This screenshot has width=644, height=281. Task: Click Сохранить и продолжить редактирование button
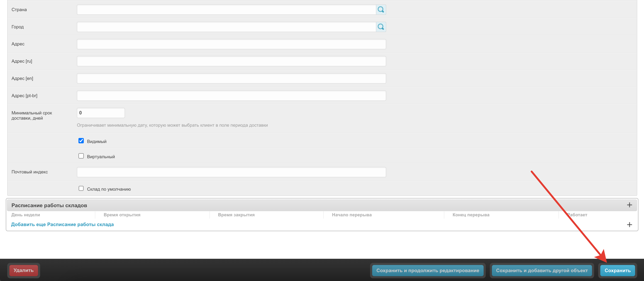pyautogui.click(x=427, y=271)
